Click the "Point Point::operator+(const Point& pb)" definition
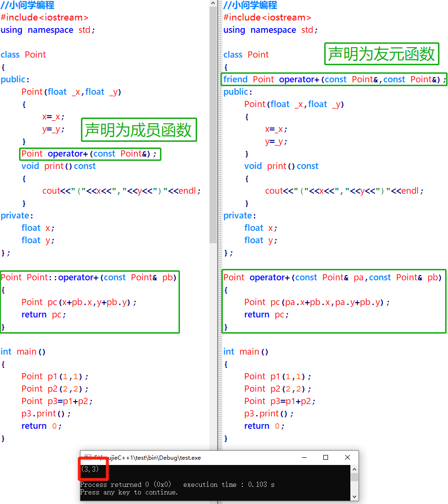The height and width of the screenshot is (504, 448). pyautogui.click(x=89, y=277)
